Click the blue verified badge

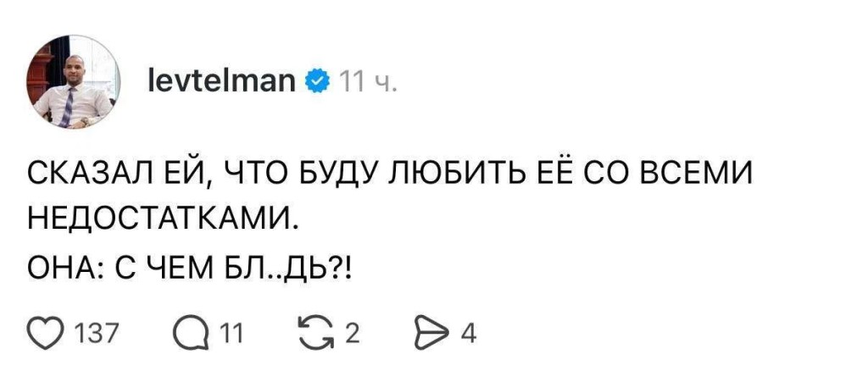(316, 82)
